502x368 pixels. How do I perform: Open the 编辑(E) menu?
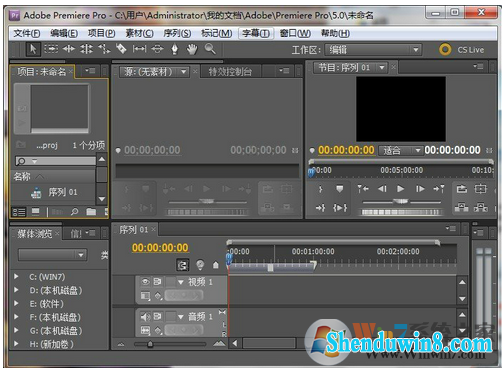pyautogui.click(x=64, y=33)
